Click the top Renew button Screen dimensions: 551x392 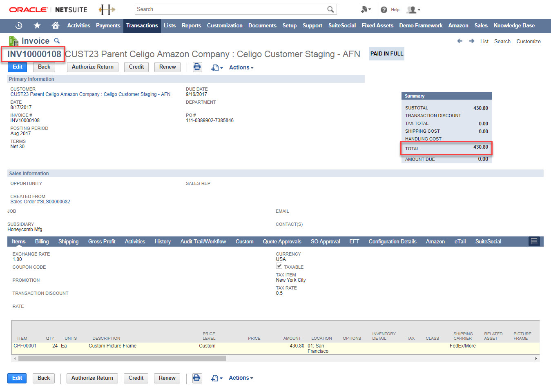coord(167,67)
